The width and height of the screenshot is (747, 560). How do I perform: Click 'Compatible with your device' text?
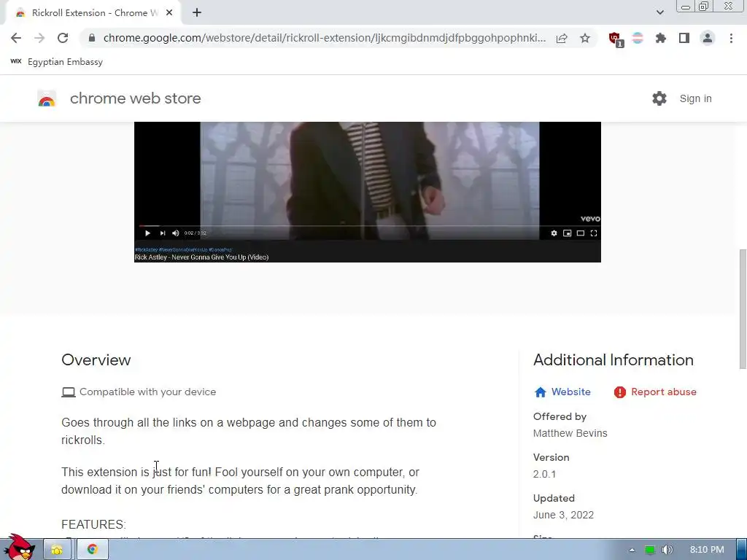(x=147, y=392)
